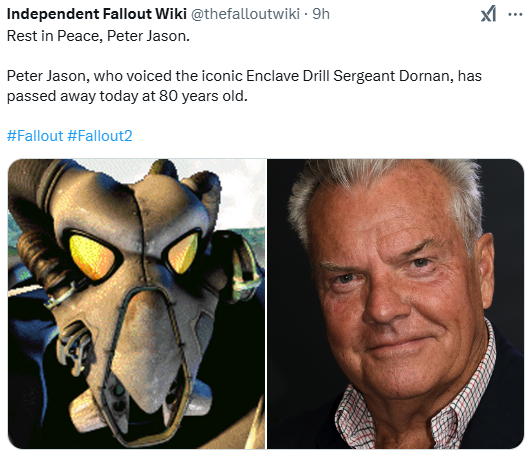Open the Independent Fallout Wiki profile name
The height and width of the screenshot is (457, 530).
(97, 14)
